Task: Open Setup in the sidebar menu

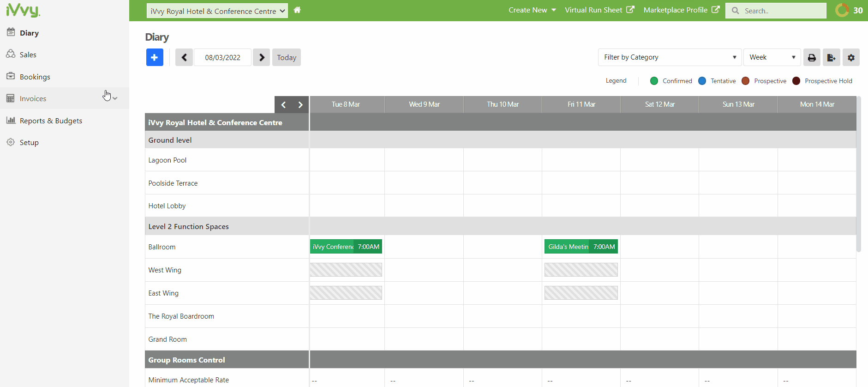Action: coord(29,143)
